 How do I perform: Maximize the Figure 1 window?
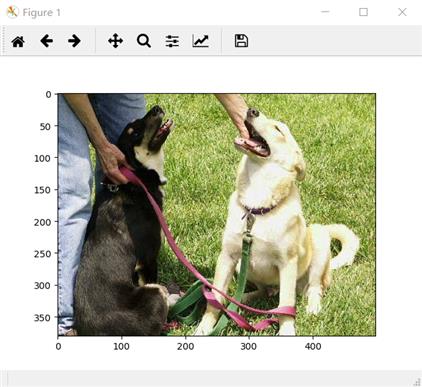[x=363, y=12]
